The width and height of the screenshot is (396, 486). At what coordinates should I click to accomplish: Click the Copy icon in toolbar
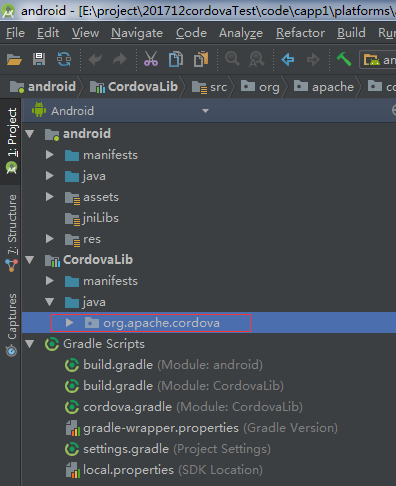[176, 59]
